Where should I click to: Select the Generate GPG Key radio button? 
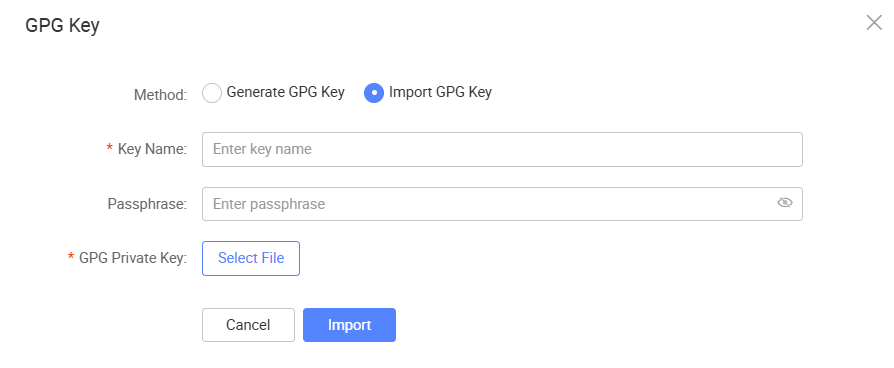pos(212,94)
